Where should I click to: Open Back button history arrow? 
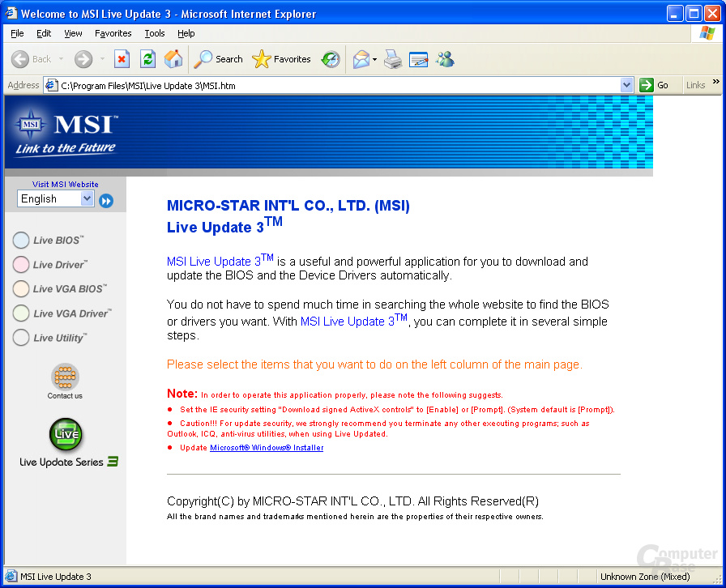(x=61, y=59)
